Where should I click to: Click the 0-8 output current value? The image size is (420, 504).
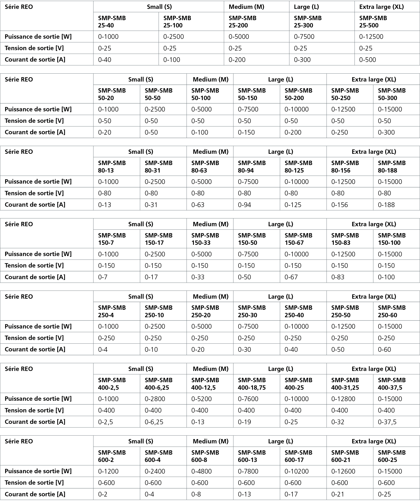pyautogui.click(x=196, y=494)
